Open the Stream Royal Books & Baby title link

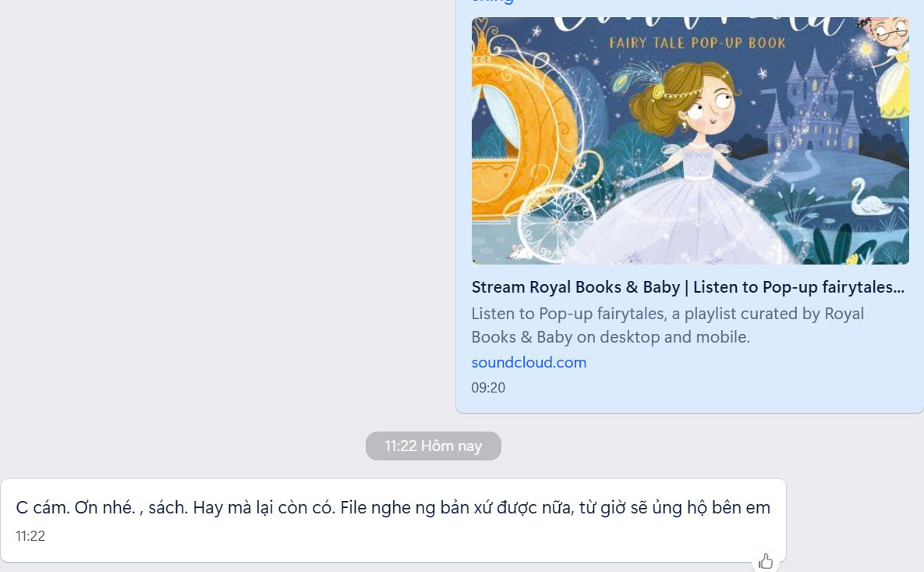[x=687, y=286]
